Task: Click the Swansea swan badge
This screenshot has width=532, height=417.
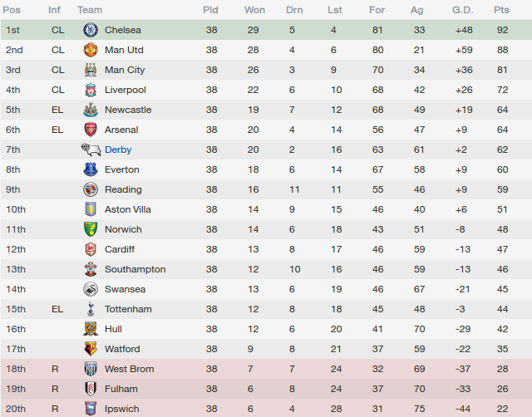Action: point(91,289)
